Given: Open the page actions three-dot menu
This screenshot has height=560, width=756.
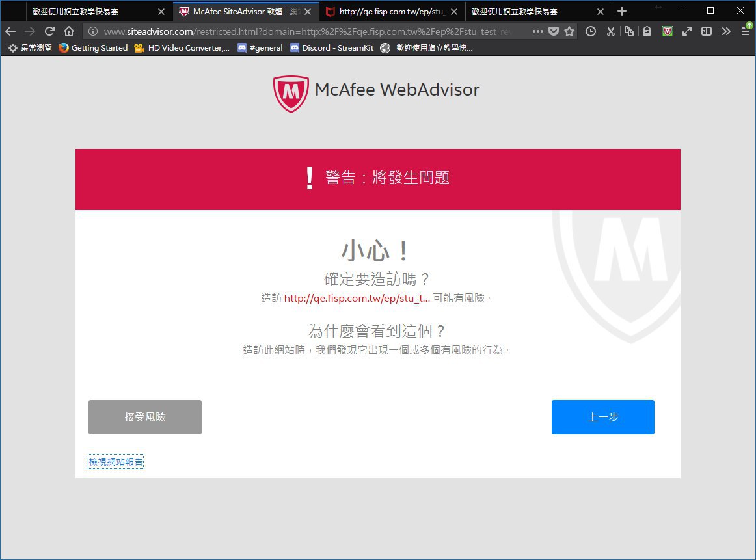Looking at the screenshot, I should 537,31.
